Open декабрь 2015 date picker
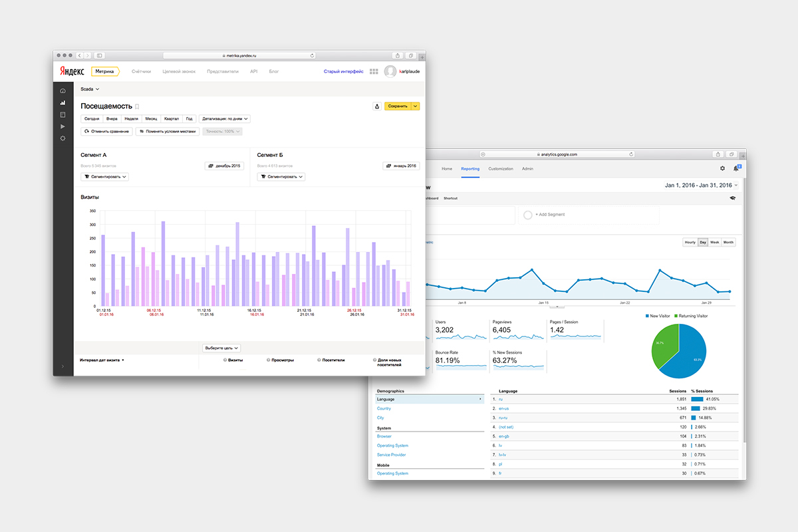Screen dimensions: 798x532 pyautogui.click(x=225, y=166)
